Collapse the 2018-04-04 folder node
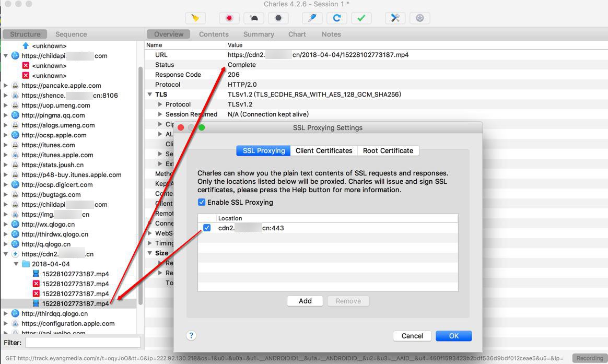Screen dimensions: 608x364 [16, 264]
